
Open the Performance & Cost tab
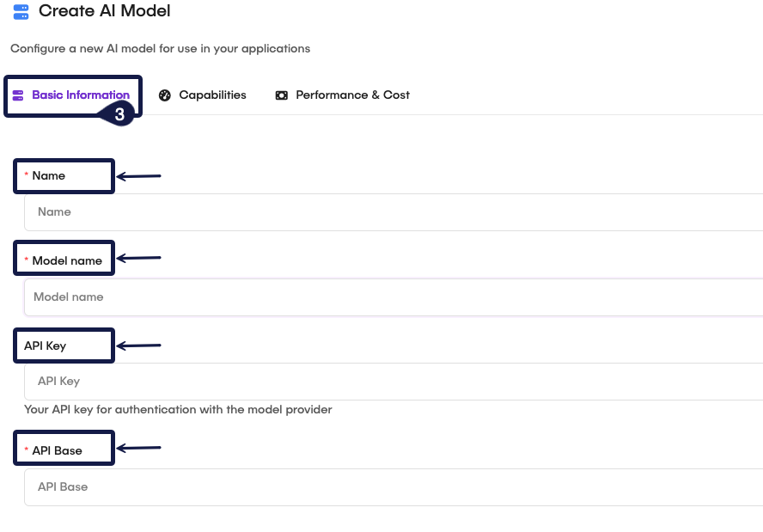tap(351, 95)
